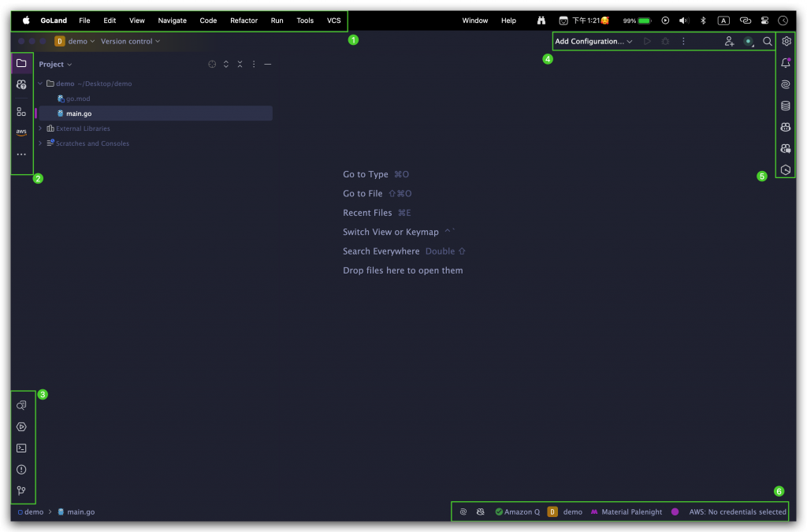Click AWS: No credentials selected widget
This screenshot has width=807, height=532.
(737, 512)
